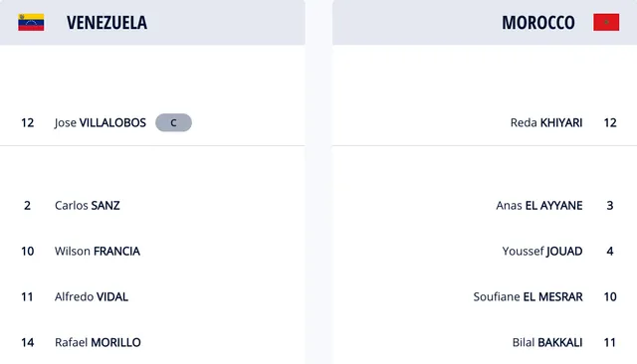Screen dimensions: 637x364
Task: Select player Rafael MORILLO
Action: click(x=98, y=342)
